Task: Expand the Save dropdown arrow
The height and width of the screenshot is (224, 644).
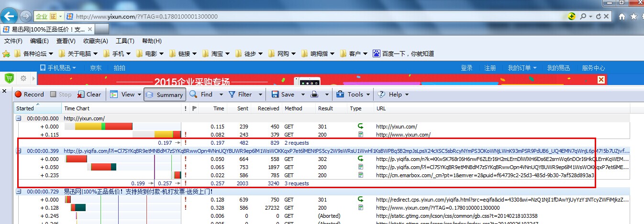Action: tap(303, 95)
